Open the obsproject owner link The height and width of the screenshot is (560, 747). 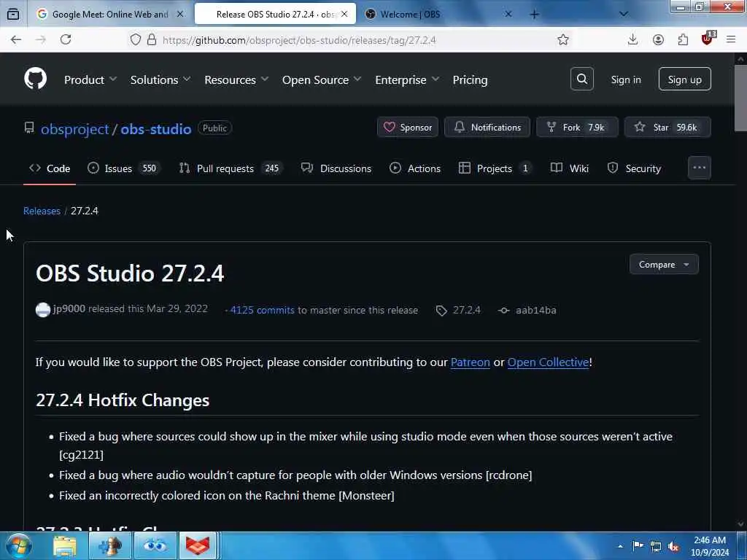[75, 129]
